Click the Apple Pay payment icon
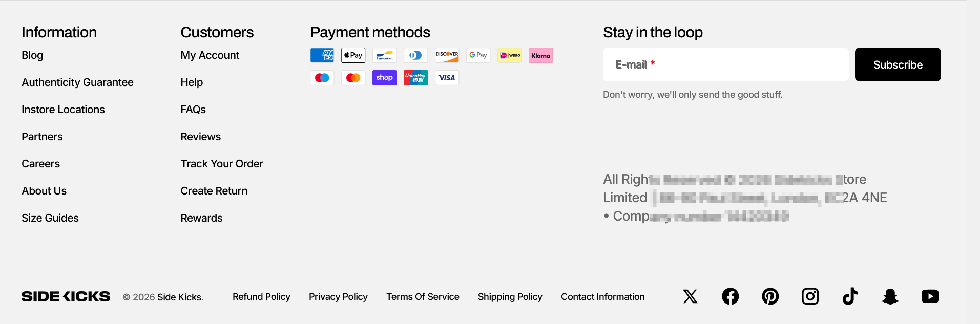 [x=353, y=55]
